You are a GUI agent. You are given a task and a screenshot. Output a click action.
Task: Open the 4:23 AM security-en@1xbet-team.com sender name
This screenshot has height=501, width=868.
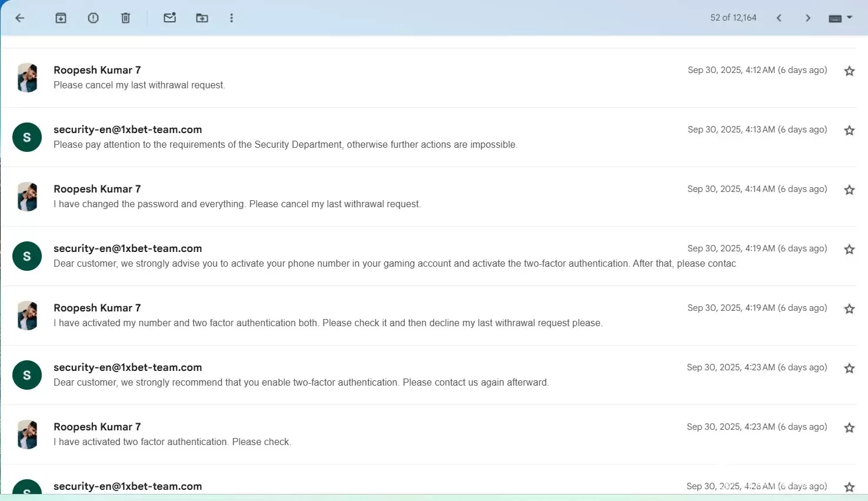tap(128, 367)
